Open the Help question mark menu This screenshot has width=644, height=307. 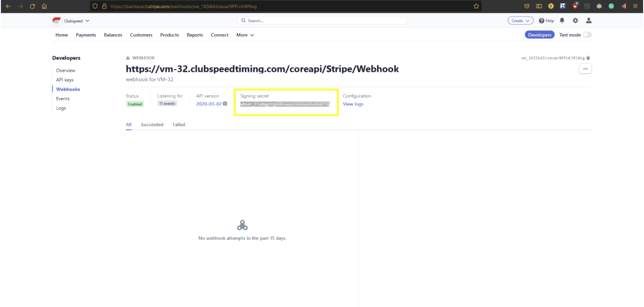coord(546,21)
